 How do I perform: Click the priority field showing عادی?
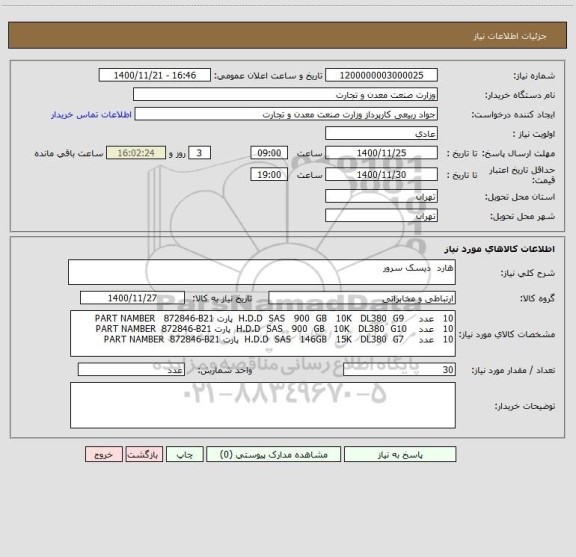click(381, 133)
